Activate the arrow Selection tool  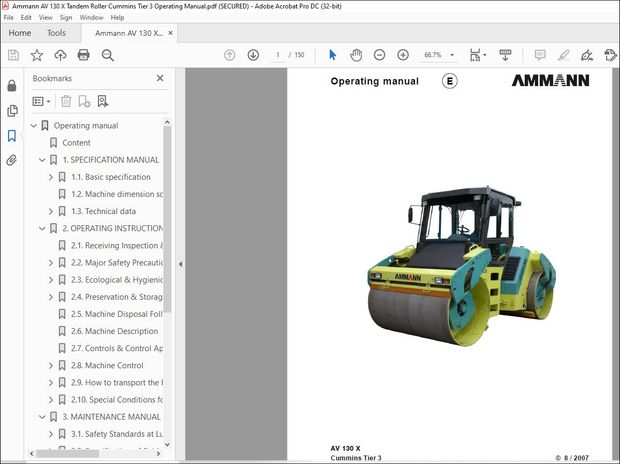pos(332,55)
